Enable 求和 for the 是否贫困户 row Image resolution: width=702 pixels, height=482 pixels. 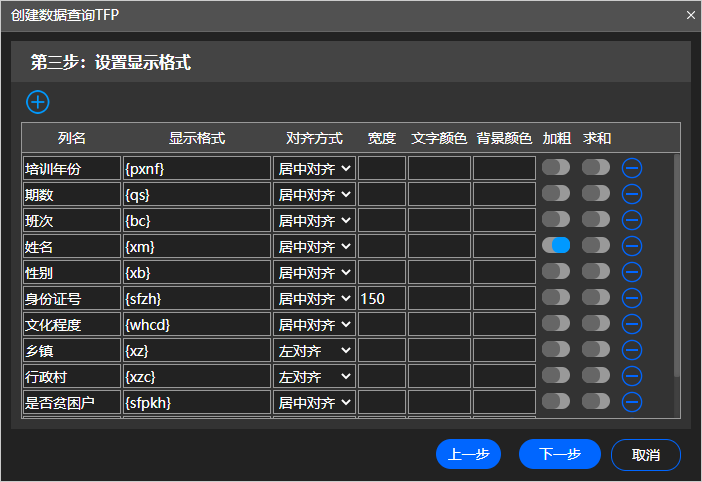(596, 401)
